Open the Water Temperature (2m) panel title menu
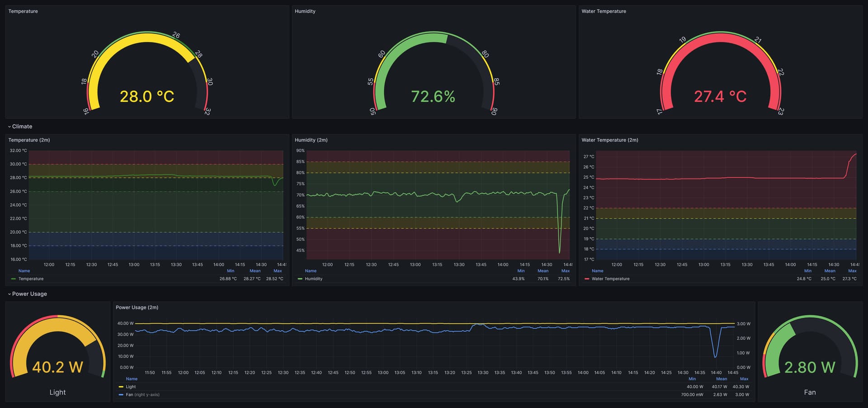The image size is (868, 408). pos(609,140)
